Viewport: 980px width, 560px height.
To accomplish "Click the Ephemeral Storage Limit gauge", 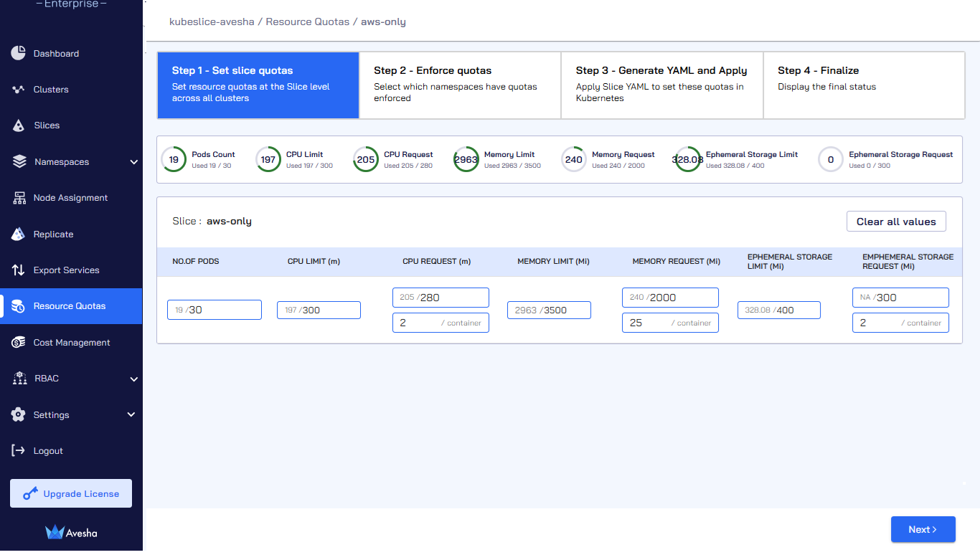I will 688,159.
